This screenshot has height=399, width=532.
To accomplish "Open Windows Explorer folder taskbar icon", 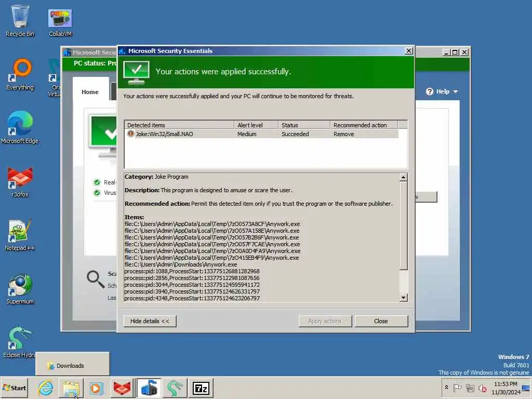I will pos(71,388).
